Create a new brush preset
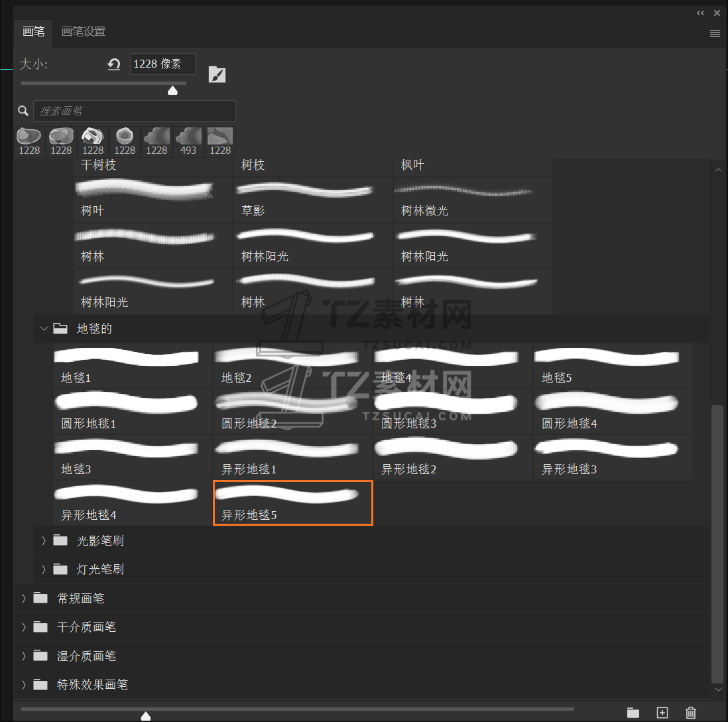Screen dimensions: 728x722 [662, 712]
